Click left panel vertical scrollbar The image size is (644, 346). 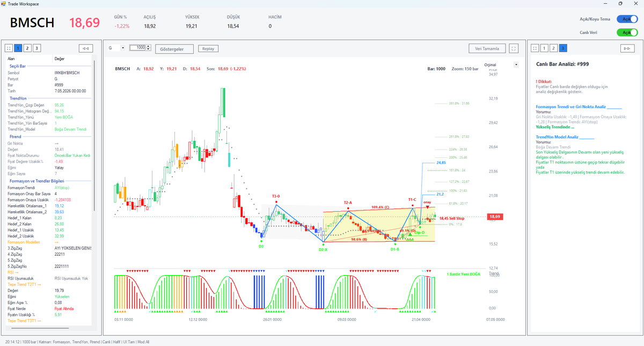click(x=93, y=134)
